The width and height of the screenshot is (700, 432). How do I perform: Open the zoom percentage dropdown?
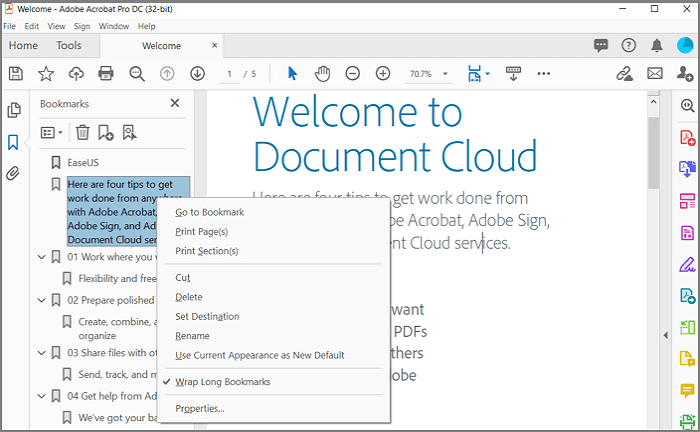point(445,74)
